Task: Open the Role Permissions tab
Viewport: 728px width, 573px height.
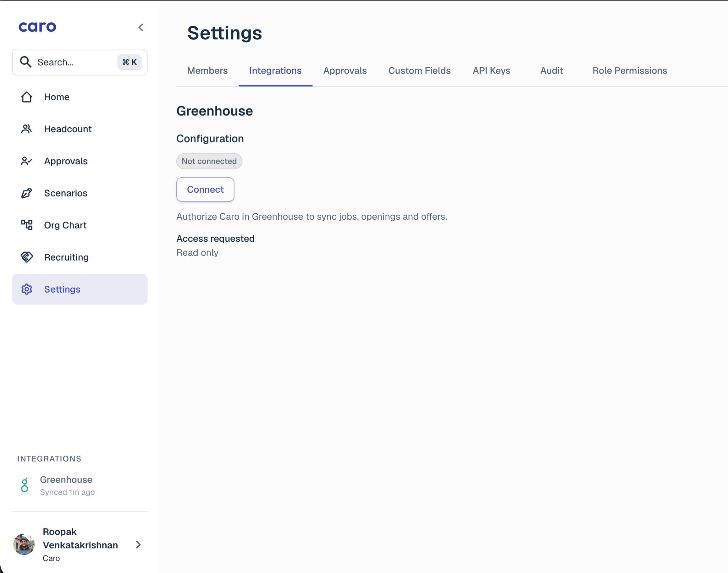Action: 630,71
